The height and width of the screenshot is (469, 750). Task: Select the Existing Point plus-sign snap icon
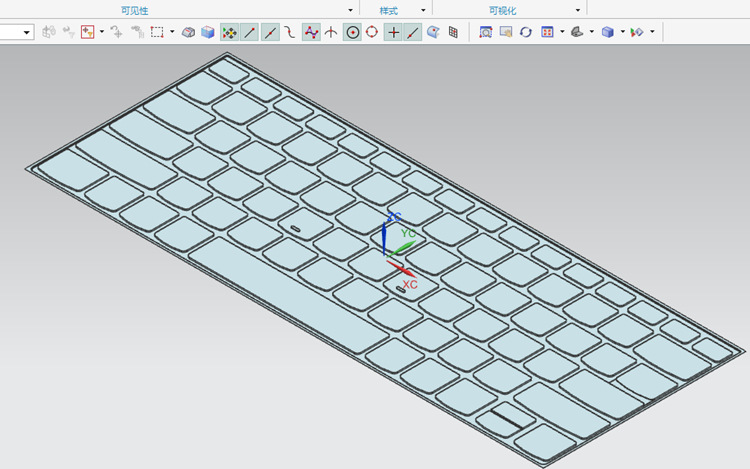coord(393,32)
